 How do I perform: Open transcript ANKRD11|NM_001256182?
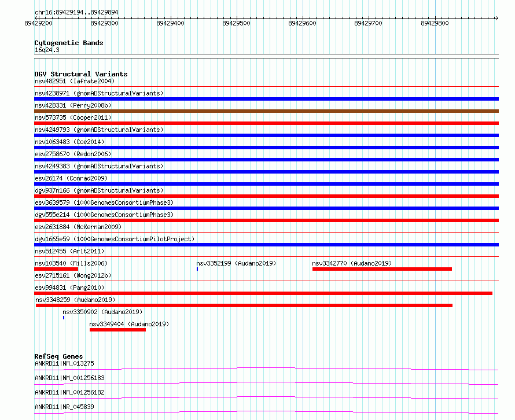pyautogui.click(x=69, y=392)
